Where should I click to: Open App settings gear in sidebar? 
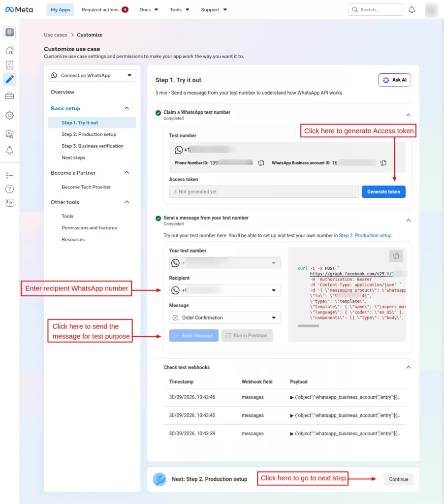(10, 115)
